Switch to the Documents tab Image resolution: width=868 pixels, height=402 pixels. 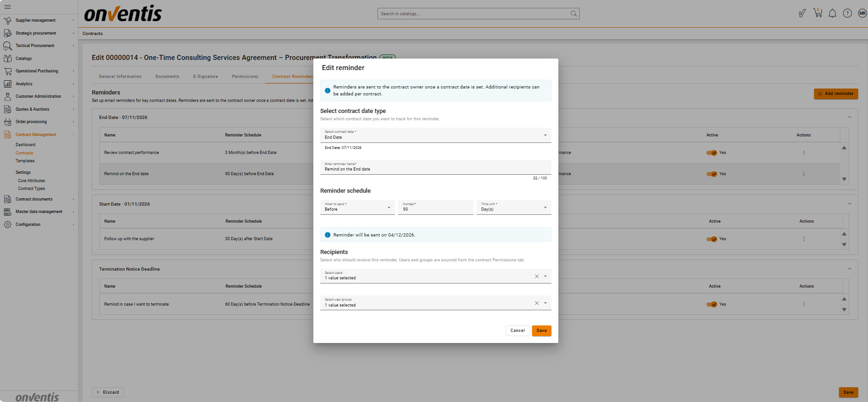pyautogui.click(x=167, y=77)
